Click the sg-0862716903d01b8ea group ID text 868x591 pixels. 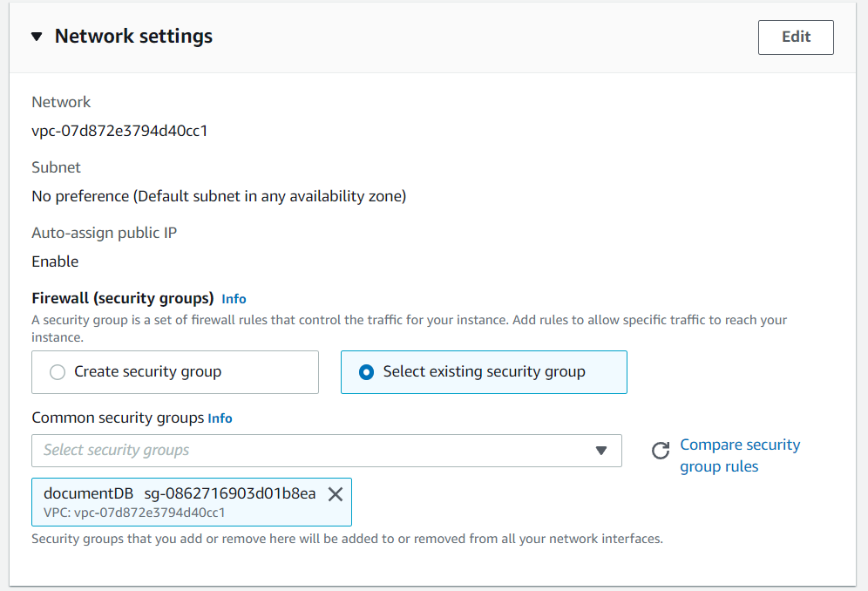point(230,493)
